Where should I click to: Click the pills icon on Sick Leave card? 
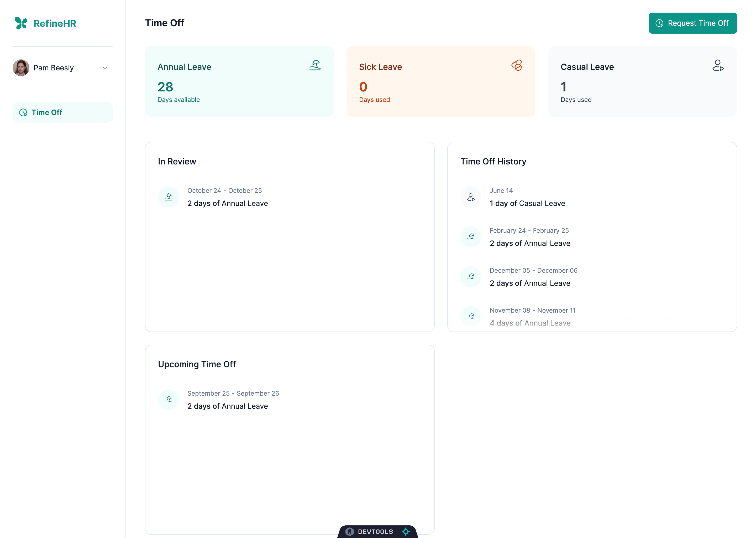pyautogui.click(x=516, y=65)
